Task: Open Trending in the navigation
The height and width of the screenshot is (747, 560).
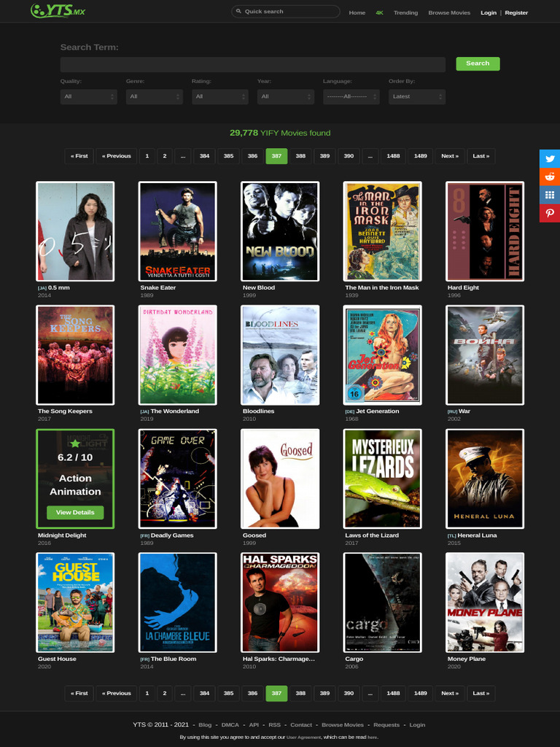Action: [x=405, y=13]
